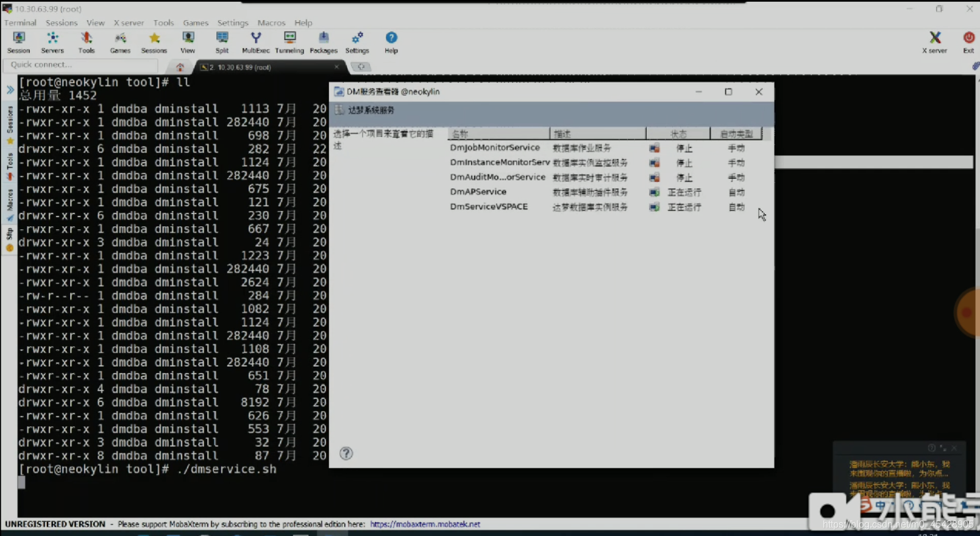Activate the Split terminal icon

pos(222,42)
